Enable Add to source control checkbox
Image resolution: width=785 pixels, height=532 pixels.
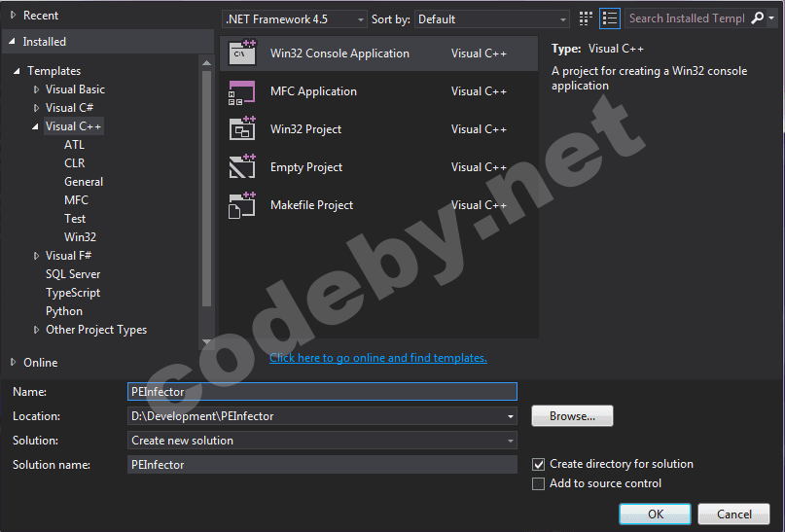(x=539, y=483)
